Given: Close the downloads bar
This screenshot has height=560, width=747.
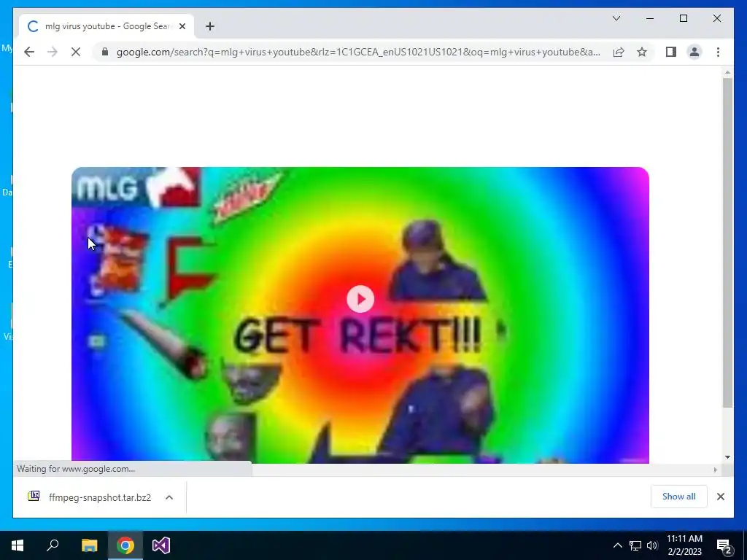Looking at the screenshot, I should point(721,497).
